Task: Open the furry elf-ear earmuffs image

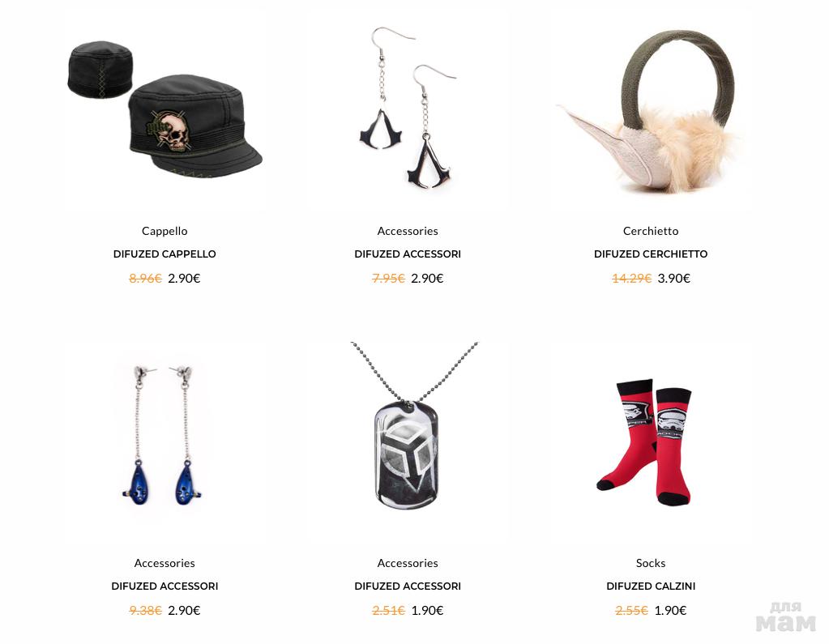Action: [x=650, y=111]
